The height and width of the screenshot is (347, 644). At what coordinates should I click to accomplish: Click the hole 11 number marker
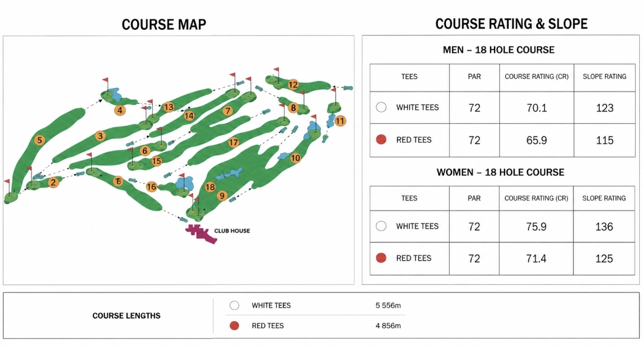(x=340, y=121)
